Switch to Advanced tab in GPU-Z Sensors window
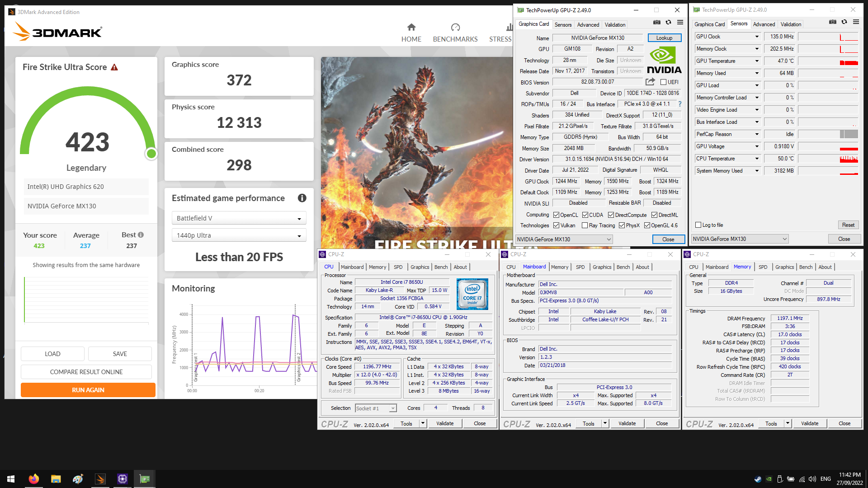 (x=764, y=24)
